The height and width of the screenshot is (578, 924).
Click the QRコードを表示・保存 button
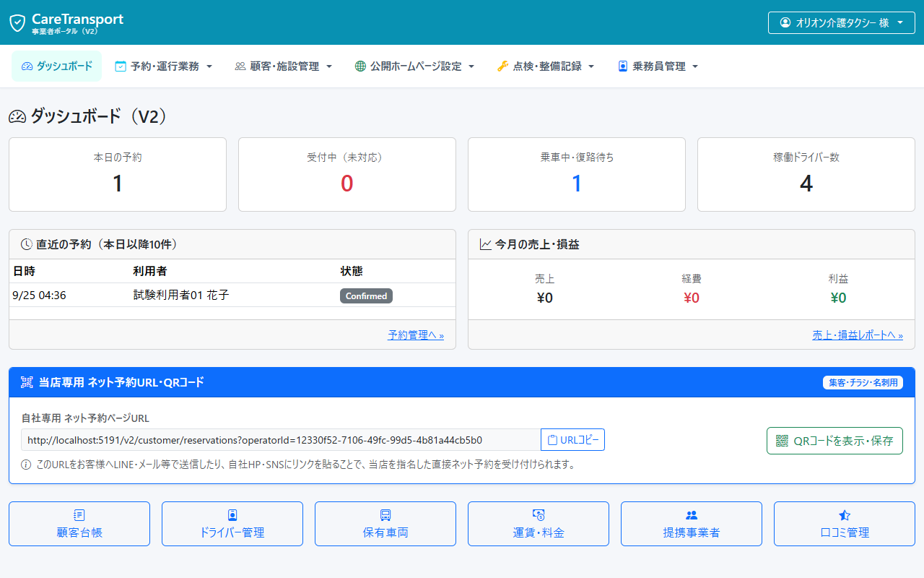point(834,441)
